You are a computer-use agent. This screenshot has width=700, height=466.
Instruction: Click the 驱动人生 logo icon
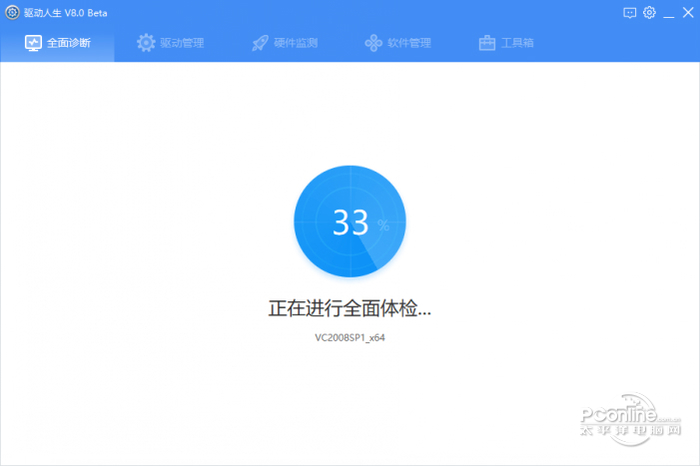[12, 12]
